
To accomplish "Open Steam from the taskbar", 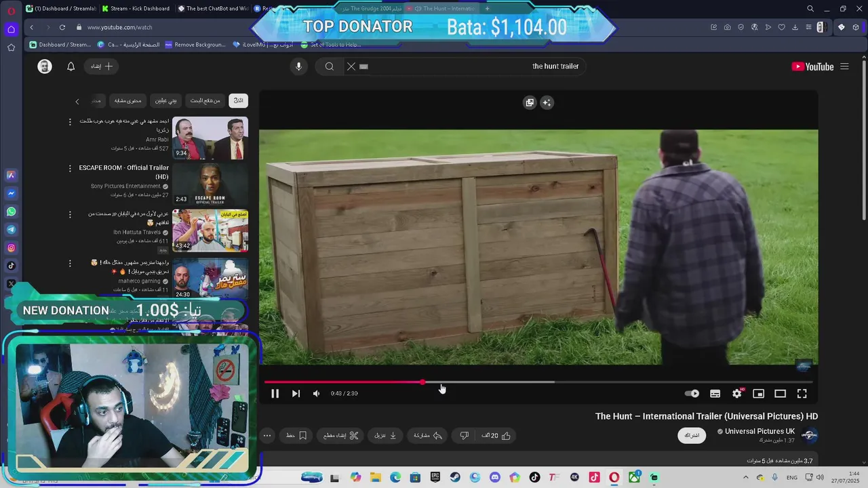I will click(x=455, y=478).
